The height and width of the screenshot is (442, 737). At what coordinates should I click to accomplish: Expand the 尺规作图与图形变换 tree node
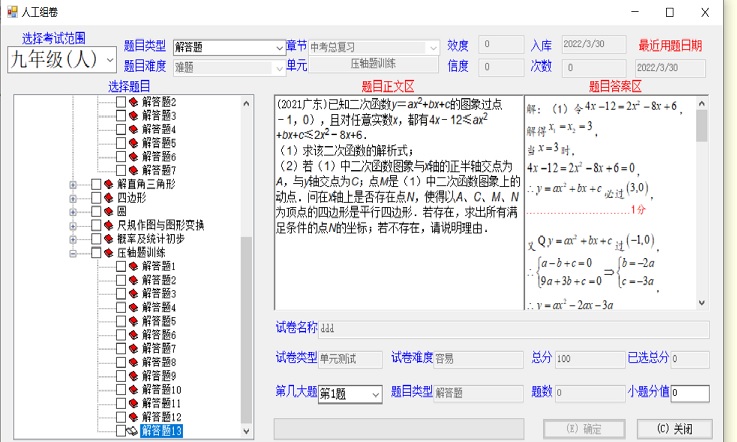click(73, 226)
